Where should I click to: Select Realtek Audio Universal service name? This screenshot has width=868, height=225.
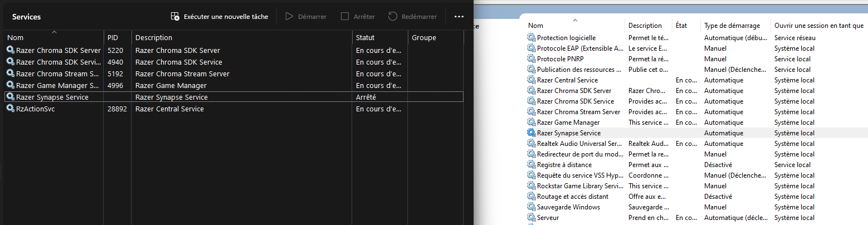pos(579,143)
